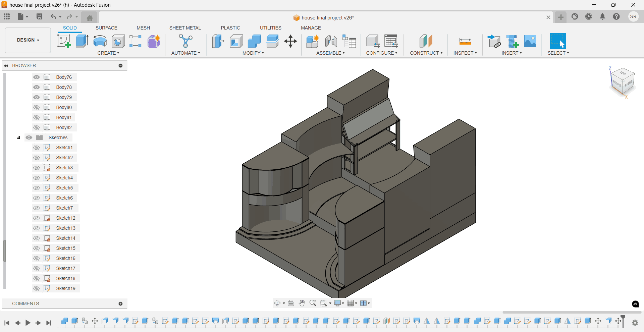Image resolution: width=644 pixels, height=332 pixels.
Task: Select the Pan hand tool
Action: 302,303
